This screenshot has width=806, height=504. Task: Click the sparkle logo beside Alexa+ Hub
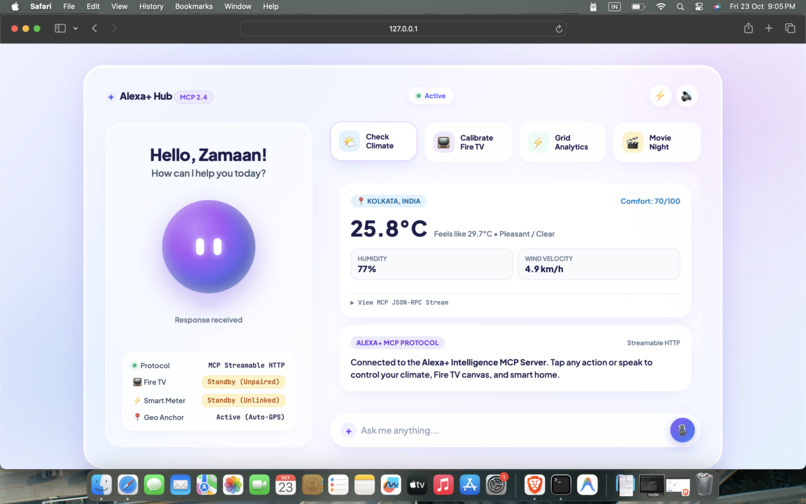coord(111,97)
